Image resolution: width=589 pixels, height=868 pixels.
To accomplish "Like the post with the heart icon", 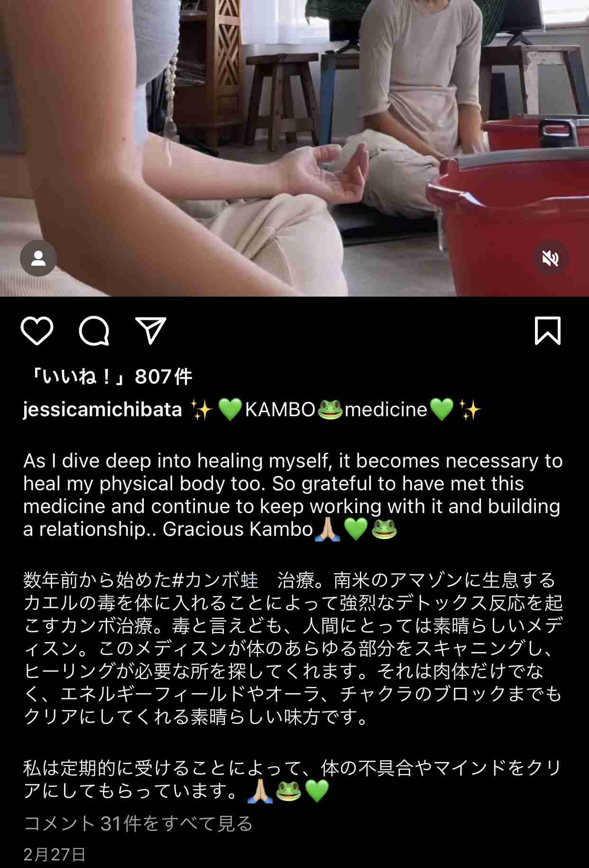I will (37, 331).
